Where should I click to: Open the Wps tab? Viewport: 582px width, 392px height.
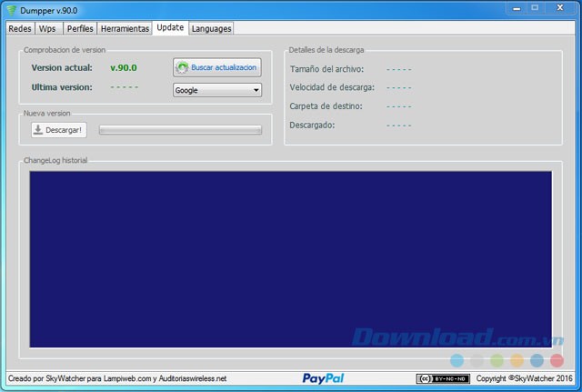coord(47,28)
